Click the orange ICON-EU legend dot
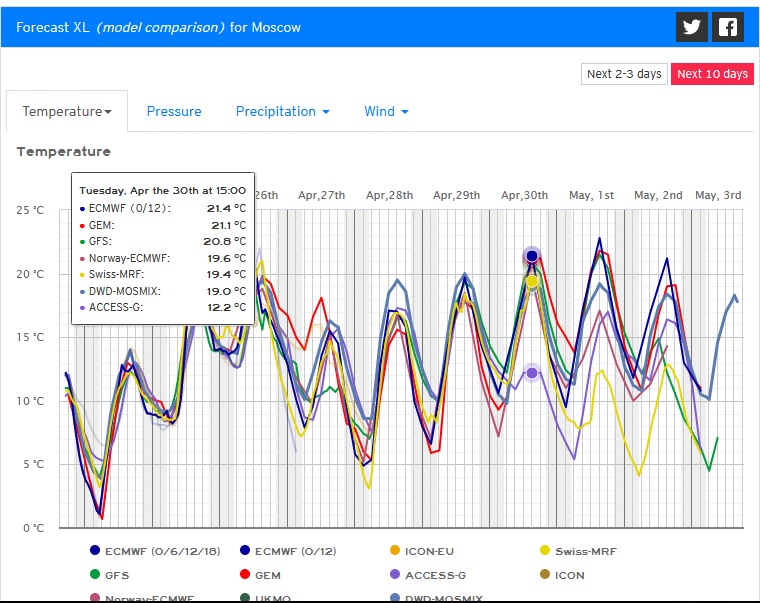Screen dimensions: 760x603 (395, 550)
